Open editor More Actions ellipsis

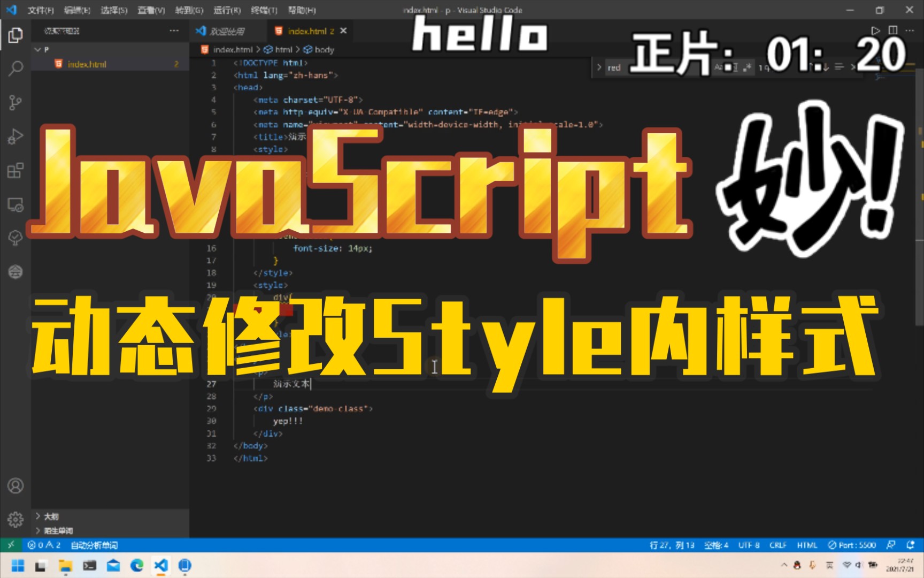point(910,31)
